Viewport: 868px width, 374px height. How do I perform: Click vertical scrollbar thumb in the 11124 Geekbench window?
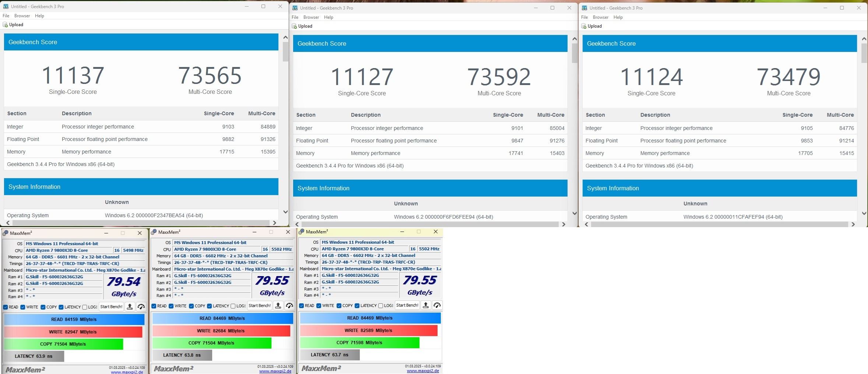pyautogui.click(x=864, y=53)
